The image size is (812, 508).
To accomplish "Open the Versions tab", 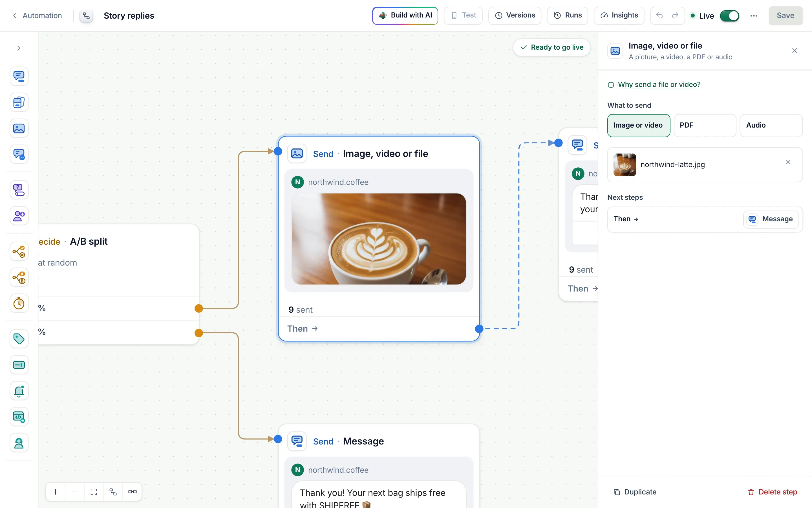I will pyautogui.click(x=515, y=16).
